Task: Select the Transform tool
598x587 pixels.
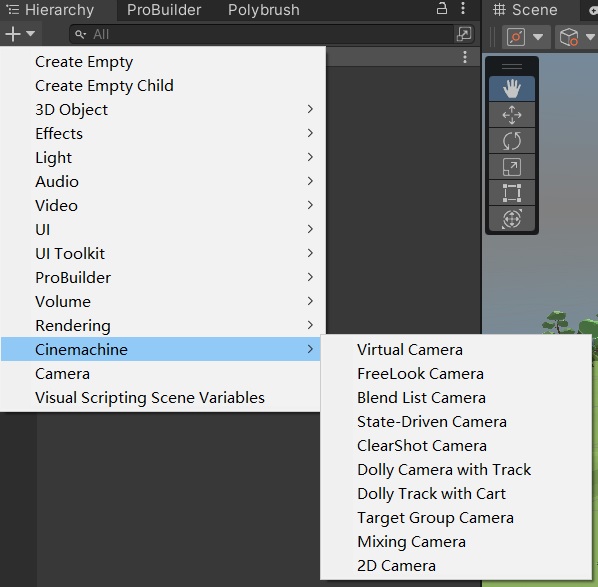Action: [511, 219]
